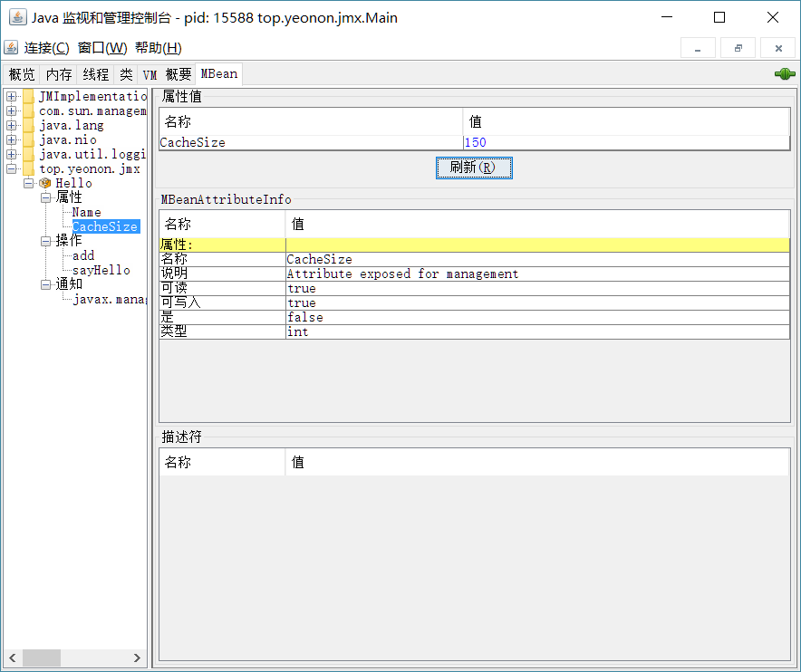Collapse the 操作 operations node
Viewport: 801px width, 672px height.
pyautogui.click(x=46, y=241)
